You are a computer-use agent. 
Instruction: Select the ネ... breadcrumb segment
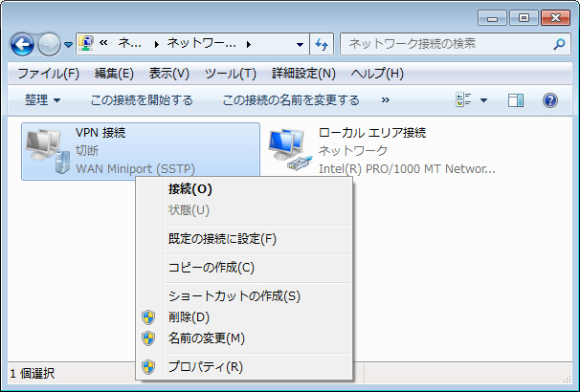(x=129, y=44)
